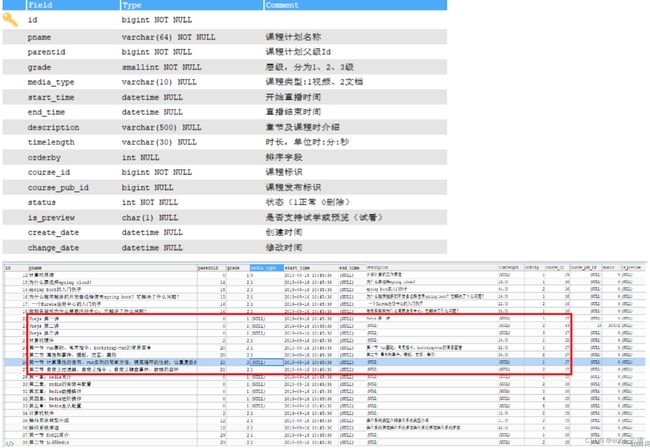Select grid row '第一节 NoSQL简介'

click(x=325, y=435)
